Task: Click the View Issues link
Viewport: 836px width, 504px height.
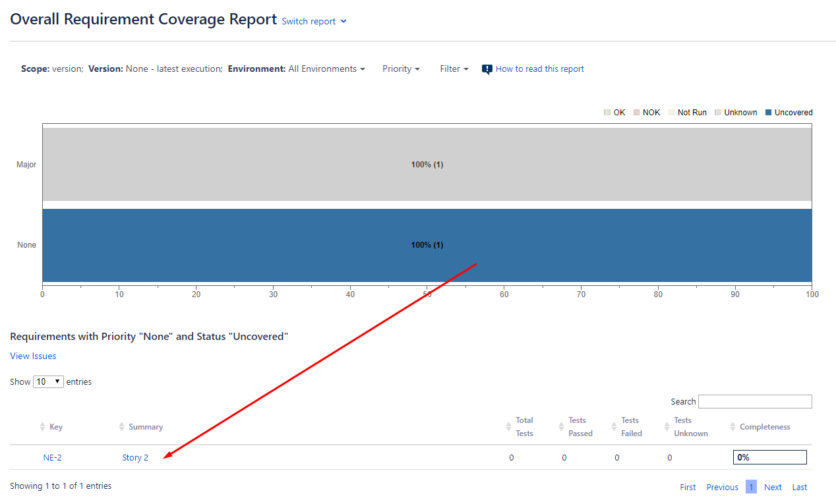Action: coord(33,356)
